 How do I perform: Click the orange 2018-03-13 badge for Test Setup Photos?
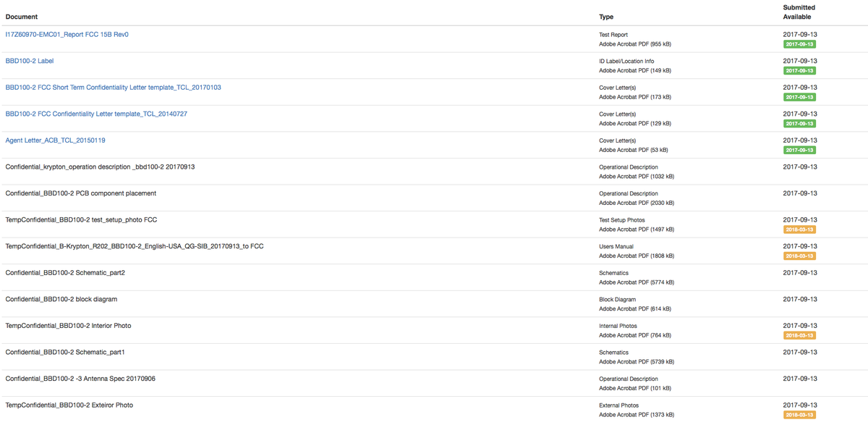799,230
